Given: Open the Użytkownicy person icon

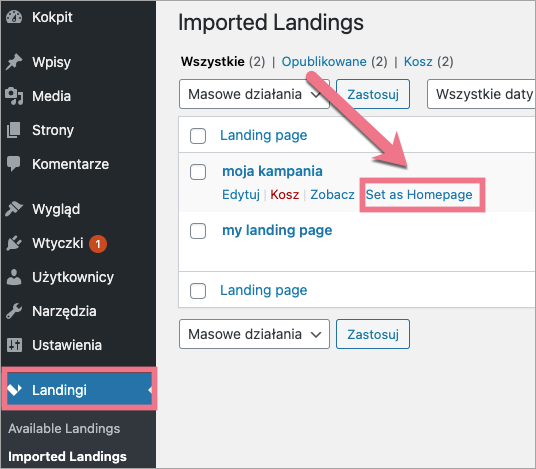Looking at the screenshot, I should [x=14, y=277].
